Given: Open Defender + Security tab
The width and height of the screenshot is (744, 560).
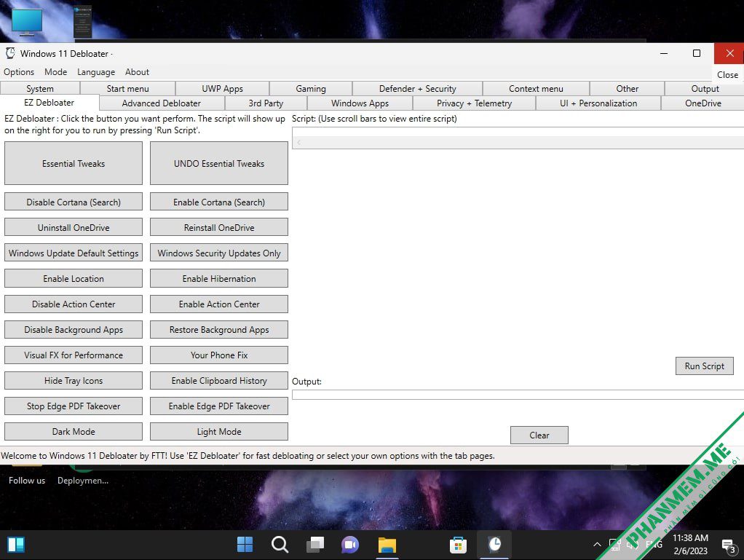Looking at the screenshot, I should 418,88.
